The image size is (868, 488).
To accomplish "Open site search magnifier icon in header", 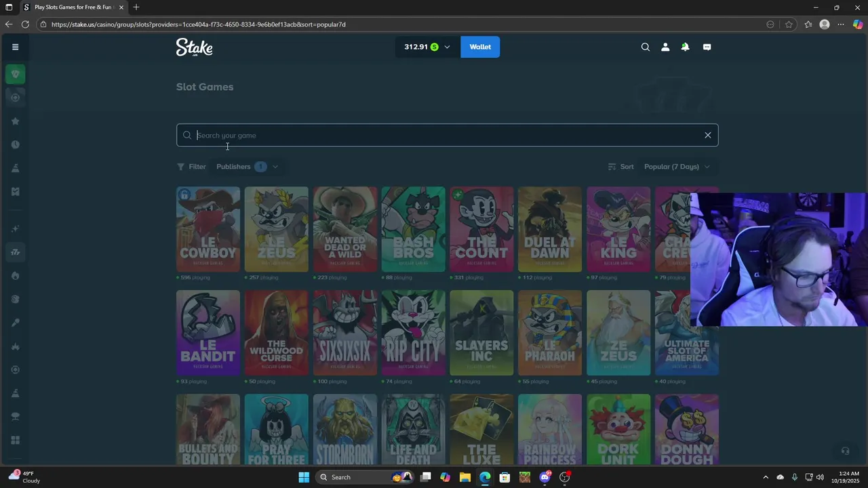I will pyautogui.click(x=646, y=47).
